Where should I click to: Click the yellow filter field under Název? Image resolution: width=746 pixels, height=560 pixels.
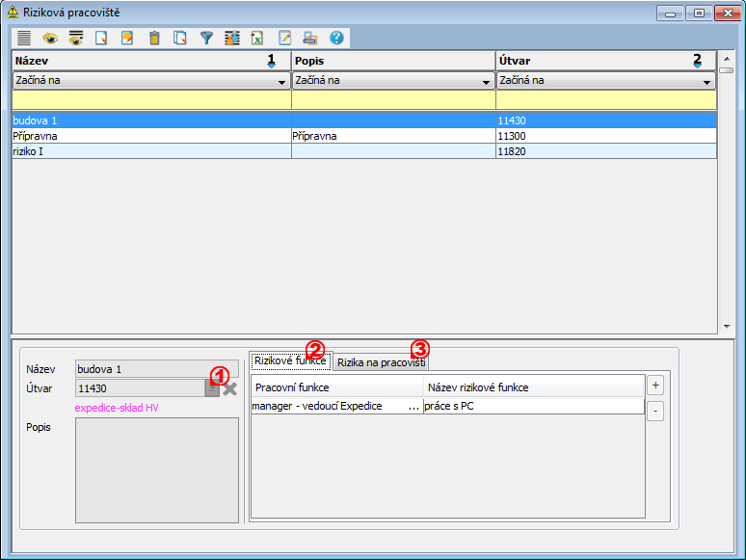click(151, 99)
